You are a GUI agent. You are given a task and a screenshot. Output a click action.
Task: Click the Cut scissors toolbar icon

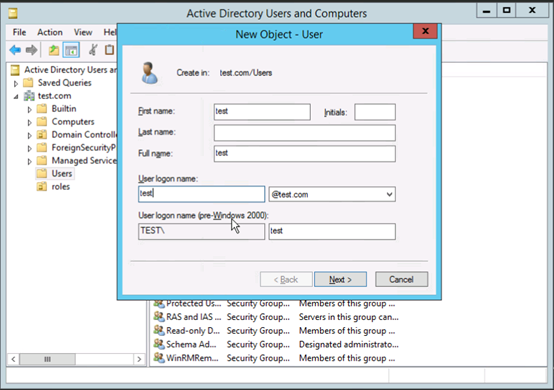pos(93,50)
